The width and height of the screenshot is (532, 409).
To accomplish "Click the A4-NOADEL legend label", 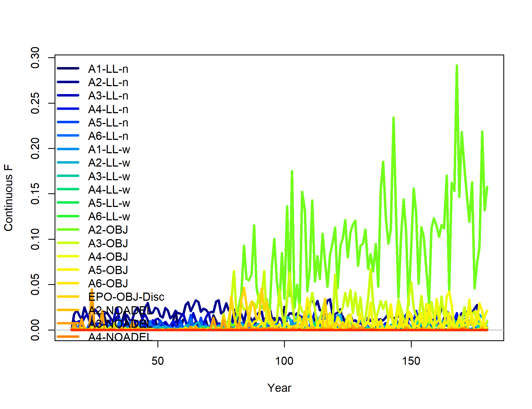I will (x=120, y=337).
